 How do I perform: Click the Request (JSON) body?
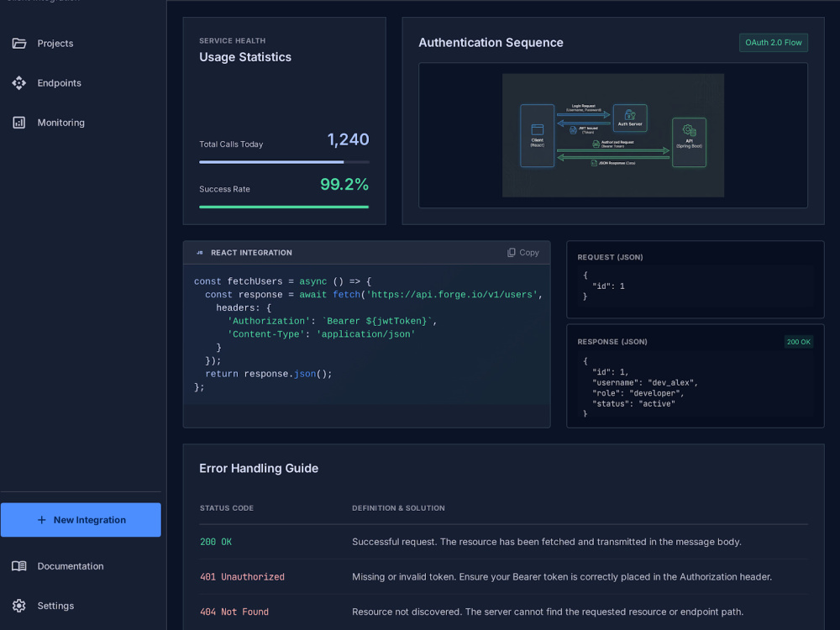695,286
